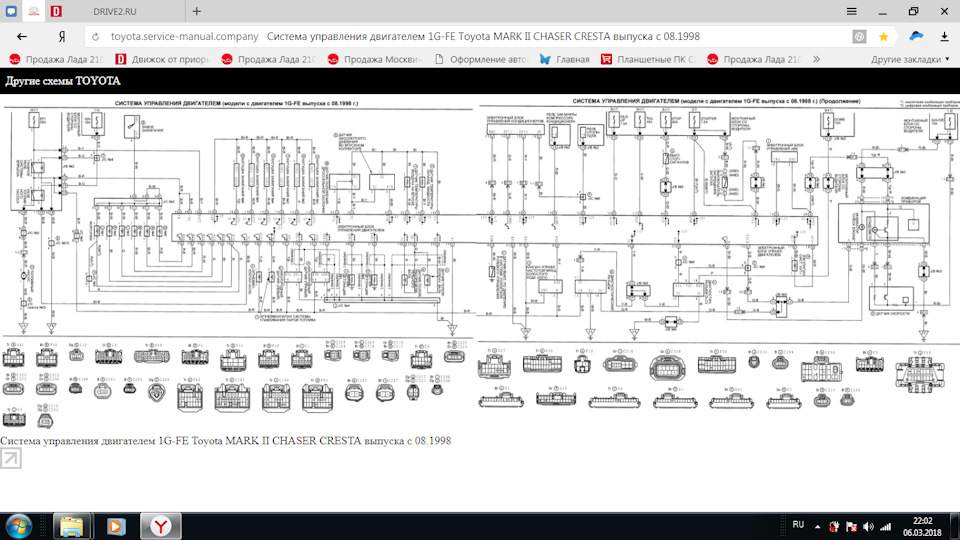960x540 pixels.
Task: Open the Windows Start button
Action: tap(18, 527)
